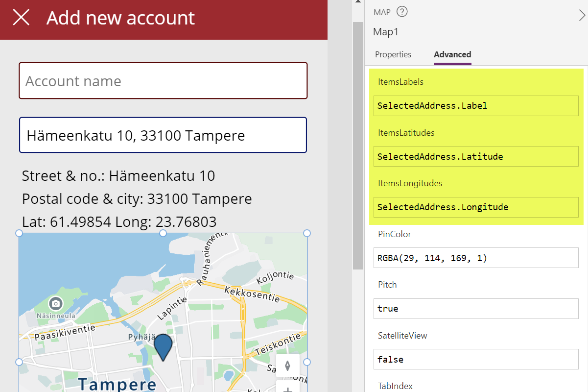The width and height of the screenshot is (588, 392).
Task: Click the Hämeenkatu 10 address input box
Action: pyautogui.click(x=163, y=135)
